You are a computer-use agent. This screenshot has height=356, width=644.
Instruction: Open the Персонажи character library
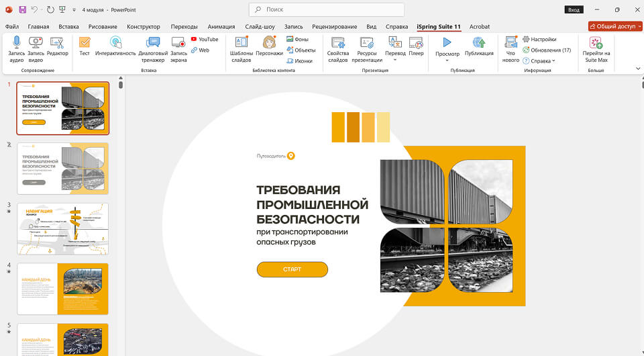(x=269, y=43)
